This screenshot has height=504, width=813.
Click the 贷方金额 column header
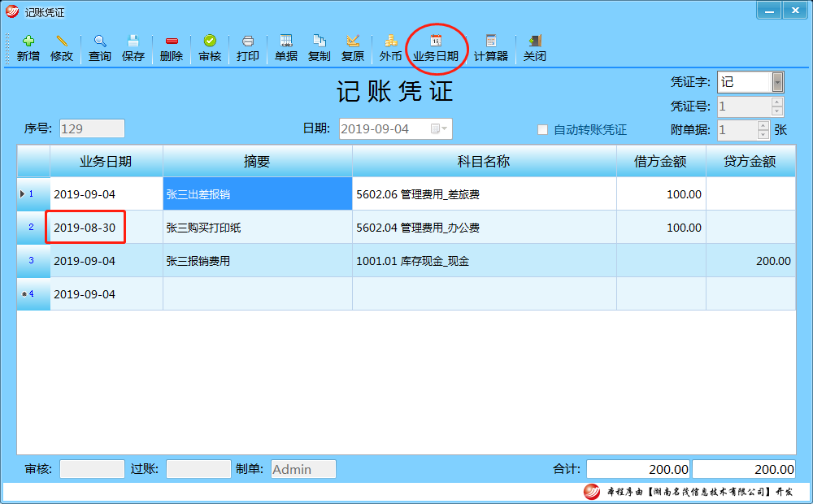(x=750, y=161)
